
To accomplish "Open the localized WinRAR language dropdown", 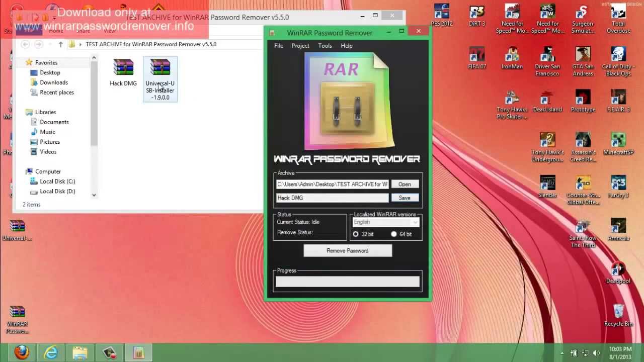I will coord(386,222).
